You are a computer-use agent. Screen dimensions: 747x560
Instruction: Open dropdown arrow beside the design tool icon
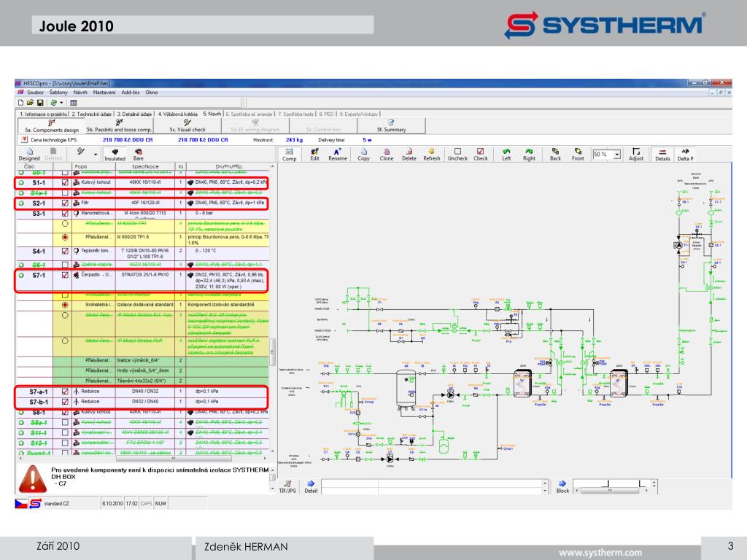[96, 155]
